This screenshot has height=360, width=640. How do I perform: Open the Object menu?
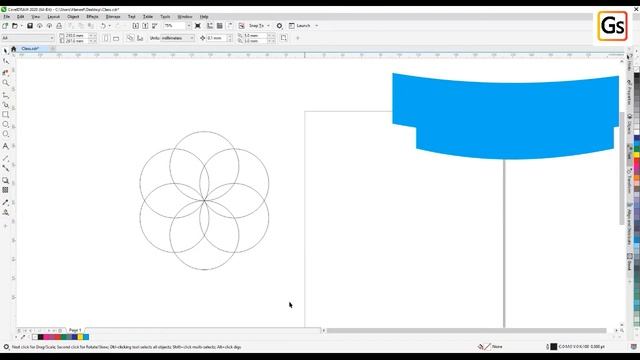pyautogui.click(x=73, y=17)
